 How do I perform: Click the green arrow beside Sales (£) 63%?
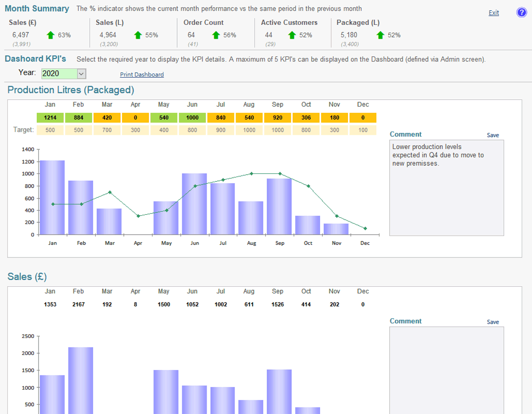point(50,35)
